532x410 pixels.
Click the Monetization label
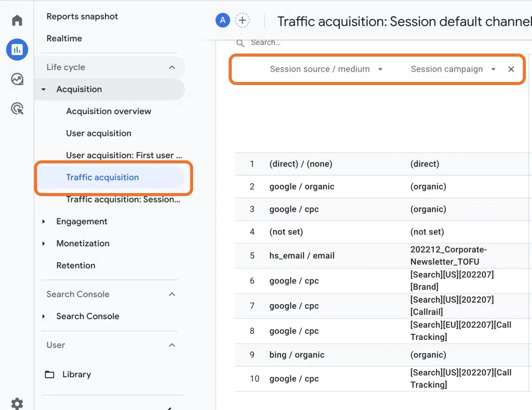83,243
